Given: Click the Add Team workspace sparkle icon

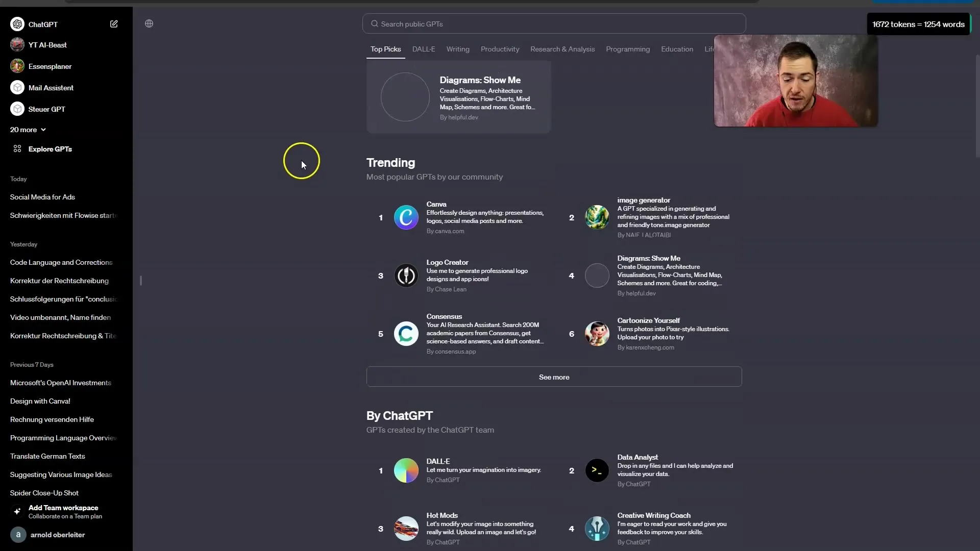Looking at the screenshot, I should pos(17,511).
